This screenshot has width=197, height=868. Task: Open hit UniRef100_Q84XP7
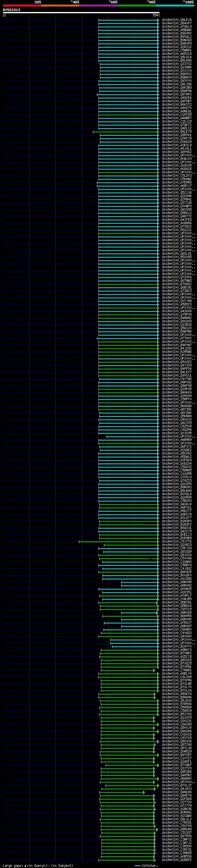pyautogui.click(x=177, y=23)
